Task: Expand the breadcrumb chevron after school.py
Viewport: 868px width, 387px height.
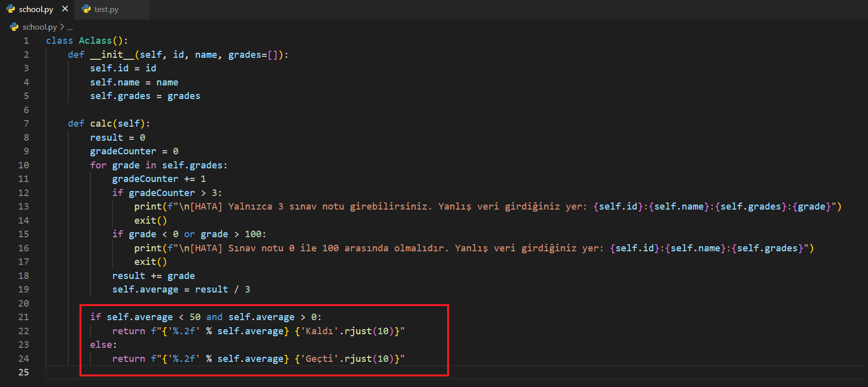Action: [x=62, y=27]
